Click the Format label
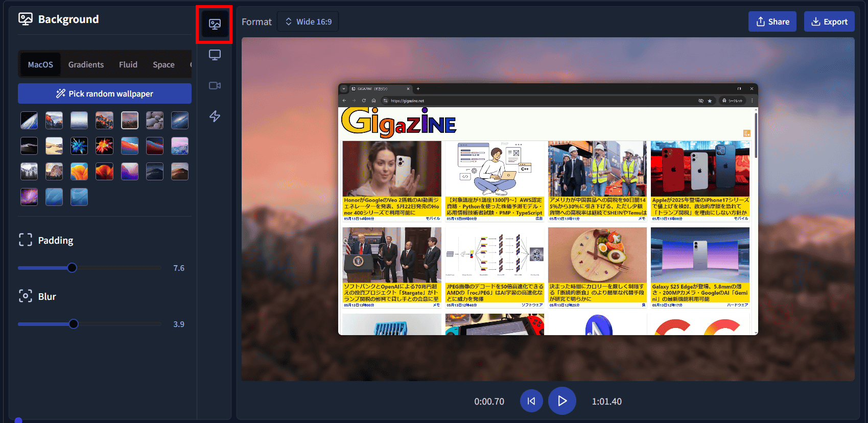Viewport: 868px width, 423px height. click(256, 22)
